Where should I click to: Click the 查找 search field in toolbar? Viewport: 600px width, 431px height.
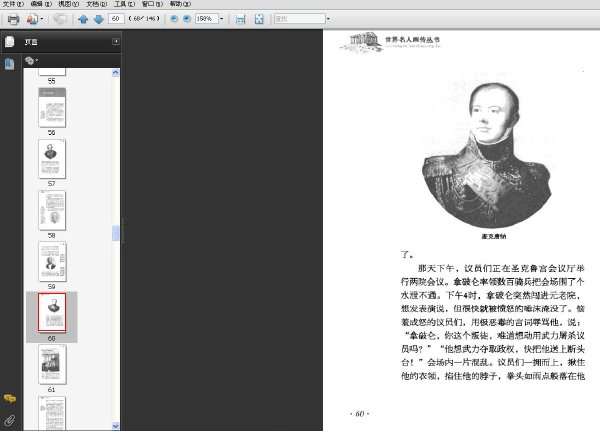(x=300, y=18)
